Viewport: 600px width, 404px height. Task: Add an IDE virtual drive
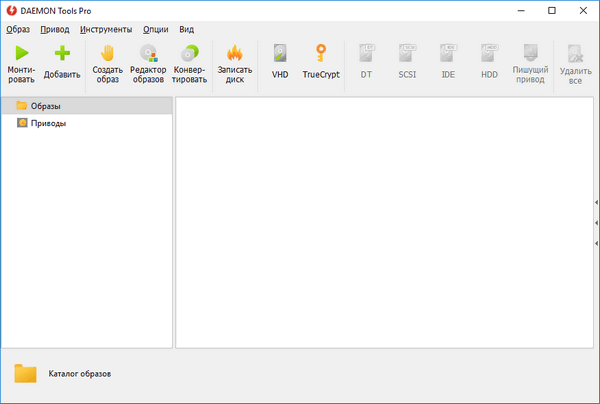click(x=448, y=53)
